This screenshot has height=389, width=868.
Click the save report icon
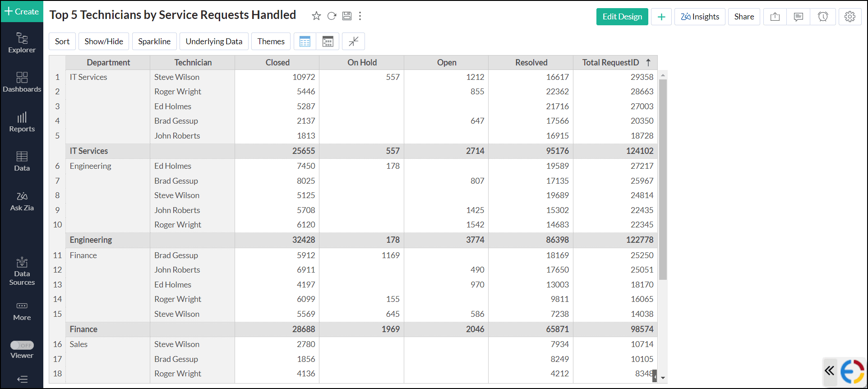point(346,16)
